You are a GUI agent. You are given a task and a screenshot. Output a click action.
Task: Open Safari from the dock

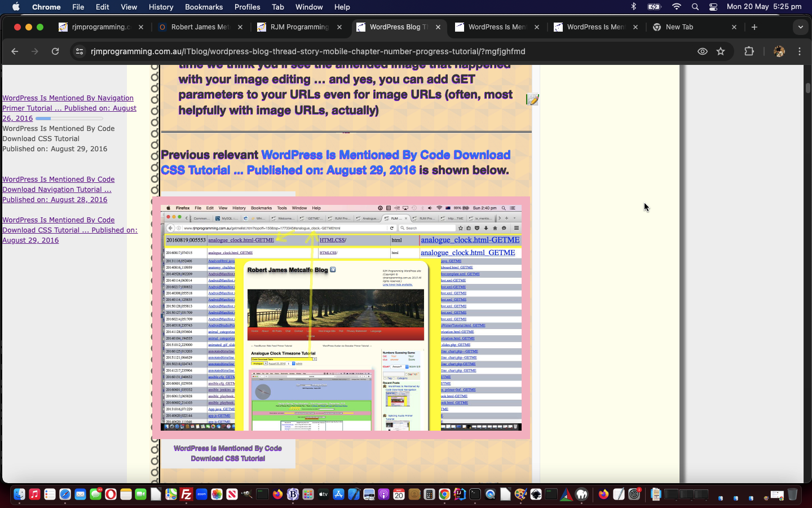tap(65, 494)
